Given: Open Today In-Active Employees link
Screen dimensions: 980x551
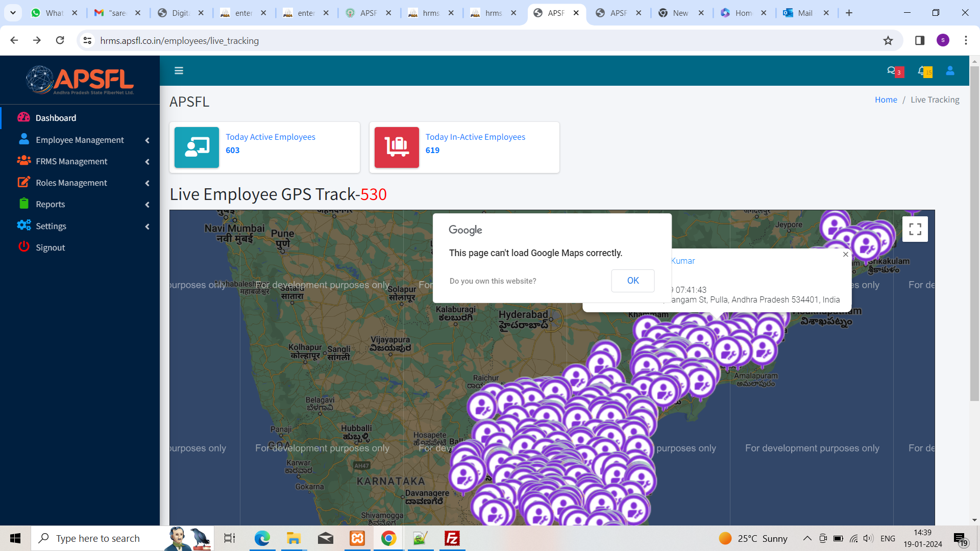Looking at the screenshot, I should click(x=475, y=137).
